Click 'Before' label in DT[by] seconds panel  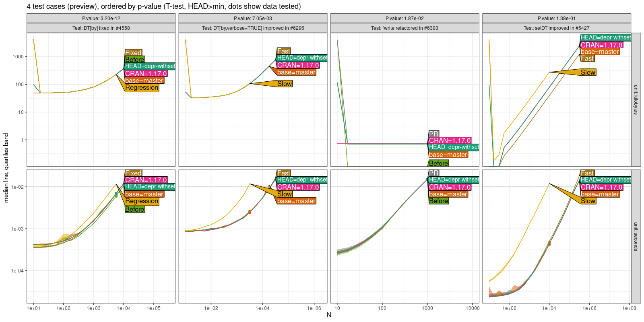coord(134,209)
